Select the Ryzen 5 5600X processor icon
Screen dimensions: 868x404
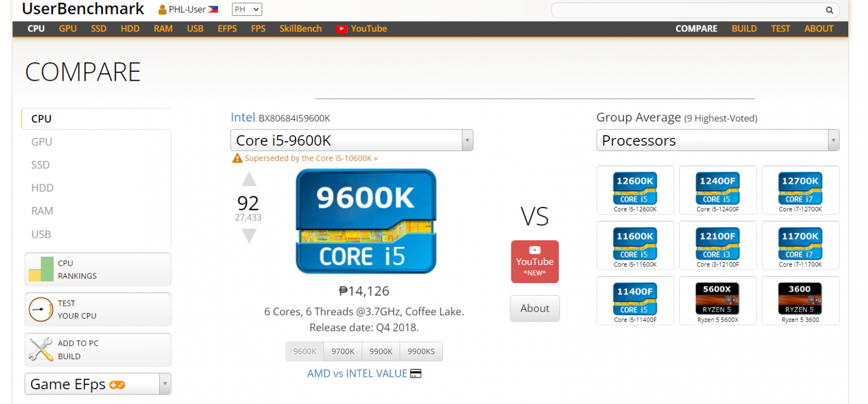[717, 299]
